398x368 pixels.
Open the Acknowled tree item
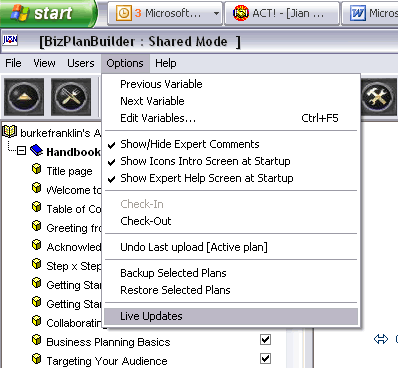[74, 247]
